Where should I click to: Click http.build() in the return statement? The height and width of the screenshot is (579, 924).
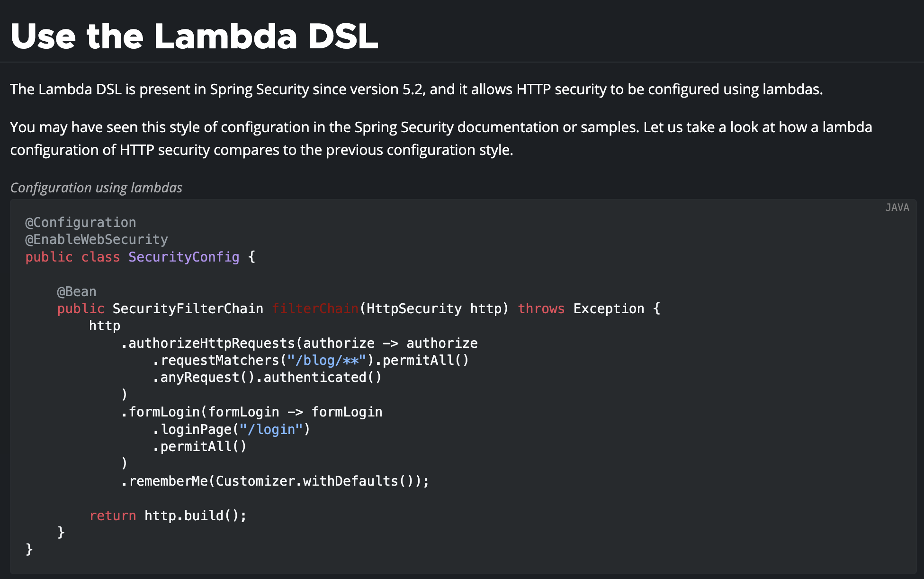point(192,516)
